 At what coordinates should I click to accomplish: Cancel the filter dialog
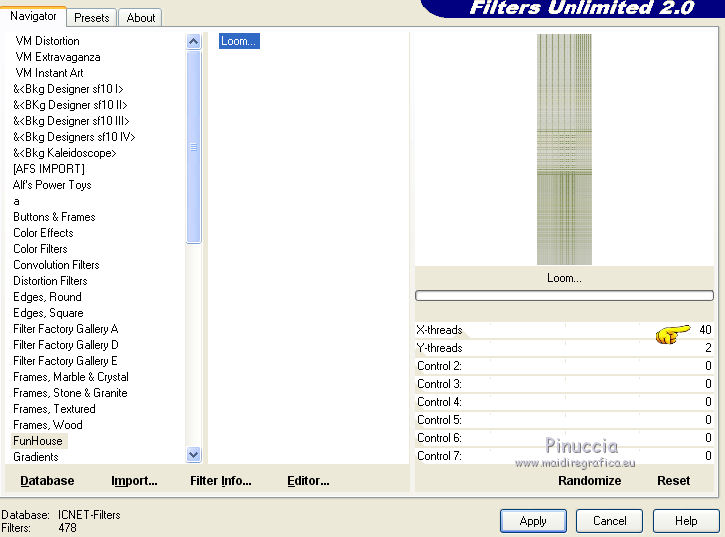tap(609, 521)
